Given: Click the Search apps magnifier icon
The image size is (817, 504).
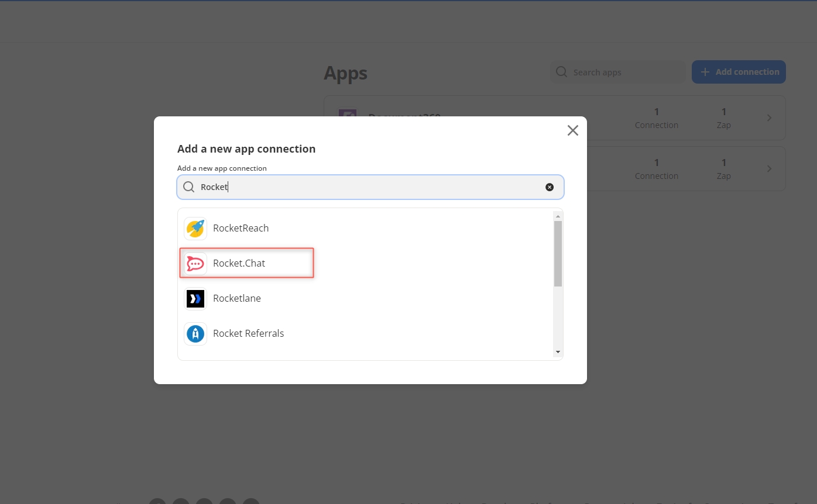Looking at the screenshot, I should point(561,72).
